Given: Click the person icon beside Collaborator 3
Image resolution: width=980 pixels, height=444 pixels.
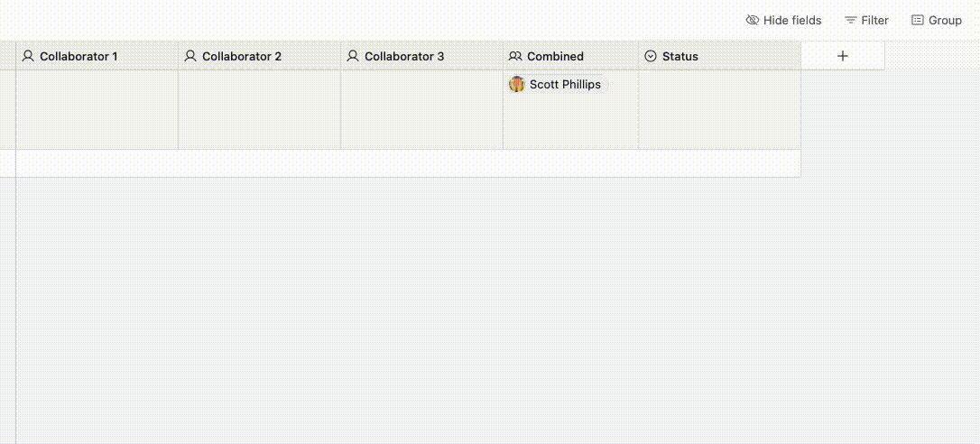Looking at the screenshot, I should [x=353, y=56].
